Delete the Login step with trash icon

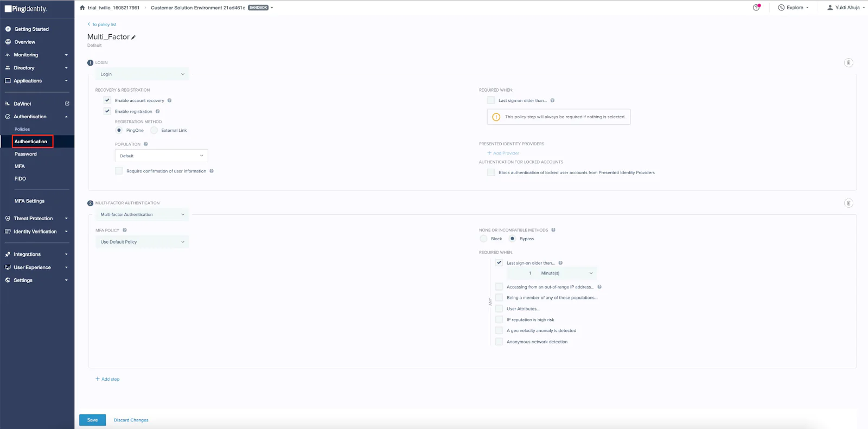click(848, 63)
